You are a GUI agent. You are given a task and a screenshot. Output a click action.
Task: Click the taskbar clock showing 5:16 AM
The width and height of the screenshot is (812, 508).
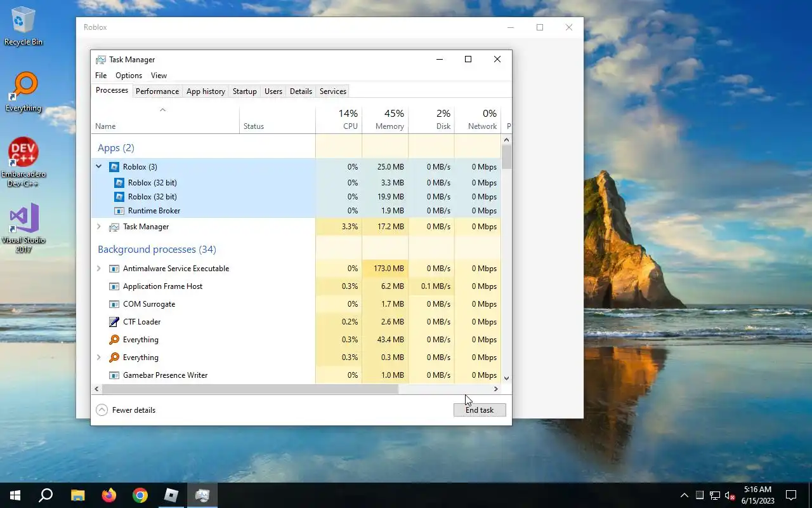757,495
